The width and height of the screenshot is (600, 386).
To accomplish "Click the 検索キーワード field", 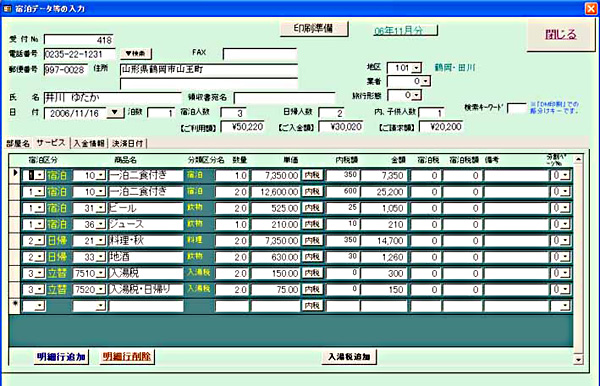I will 517,108.
